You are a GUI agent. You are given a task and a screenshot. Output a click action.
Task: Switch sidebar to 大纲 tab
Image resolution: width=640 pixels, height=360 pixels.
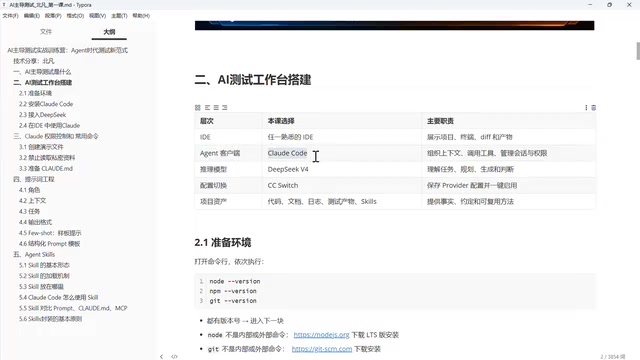pyautogui.click(x=109, y=31)
